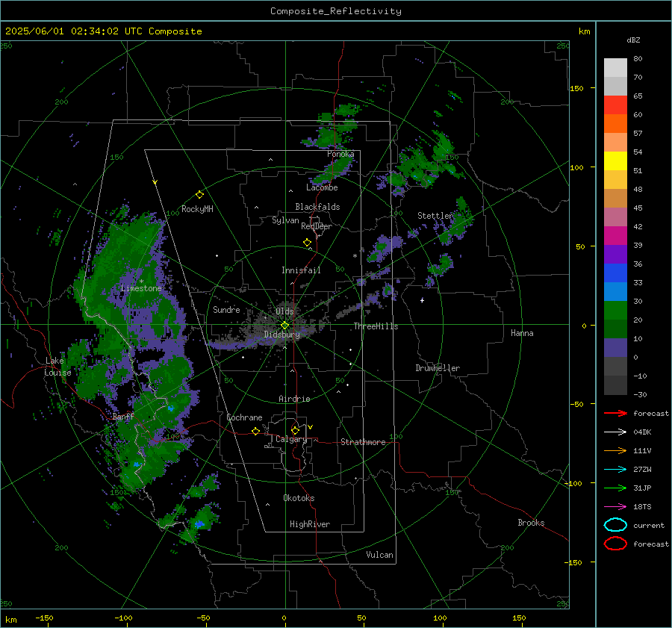
Task: Click the Limestone label
Action: tap(141, 288)
